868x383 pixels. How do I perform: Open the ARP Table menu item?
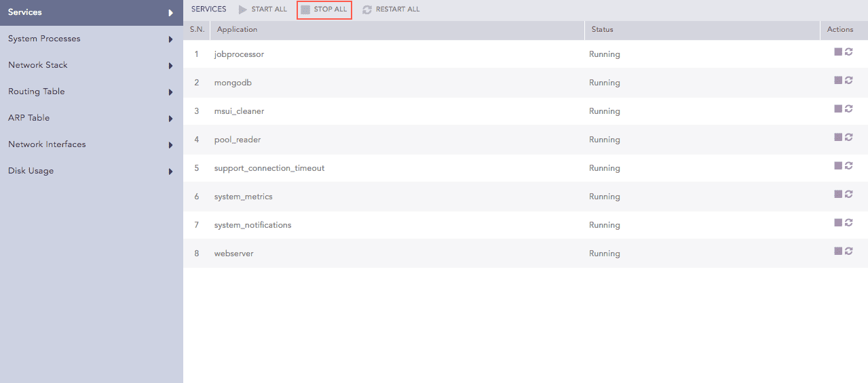[29, 118]
